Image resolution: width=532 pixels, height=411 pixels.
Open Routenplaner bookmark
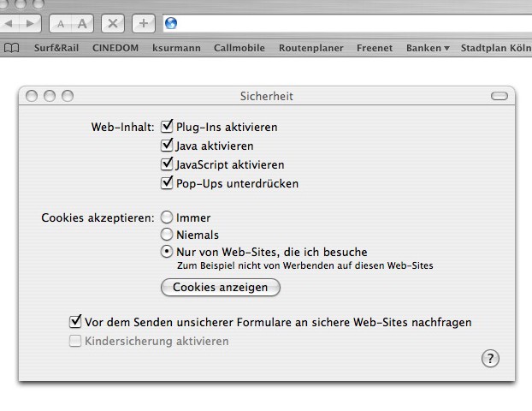pos(311,48)
